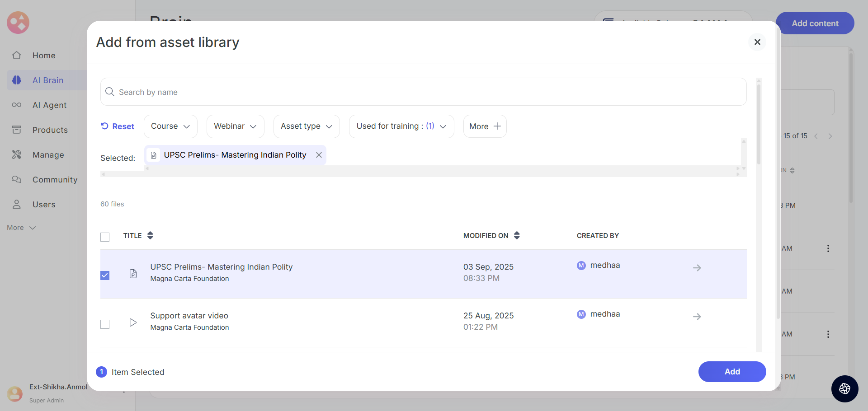The height and width of the screenshot is (411, 868).
Task: Open arrow for UPSC Prelims row
Action: [697, 268]
